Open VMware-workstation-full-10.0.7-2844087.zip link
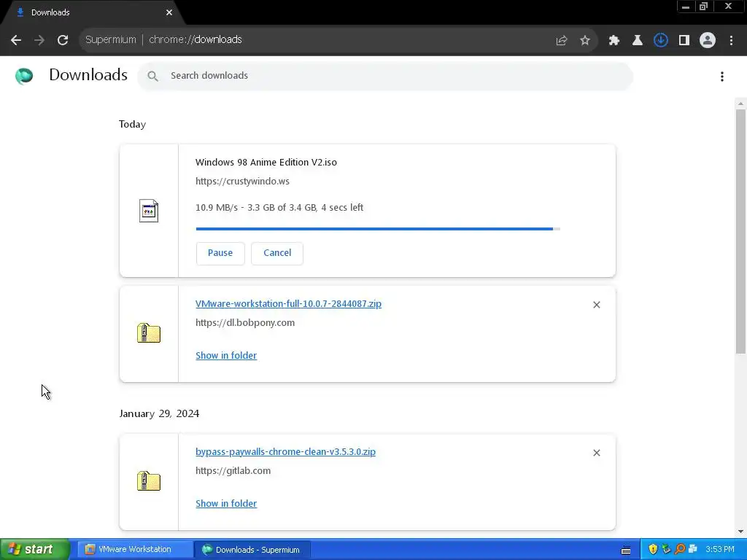Screen dimensions: 747x560 288,304
